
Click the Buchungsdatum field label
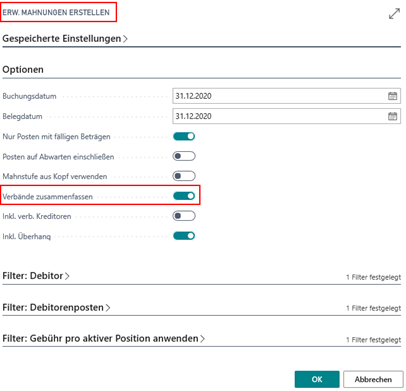pyautogui.click(x=29, y=96)
